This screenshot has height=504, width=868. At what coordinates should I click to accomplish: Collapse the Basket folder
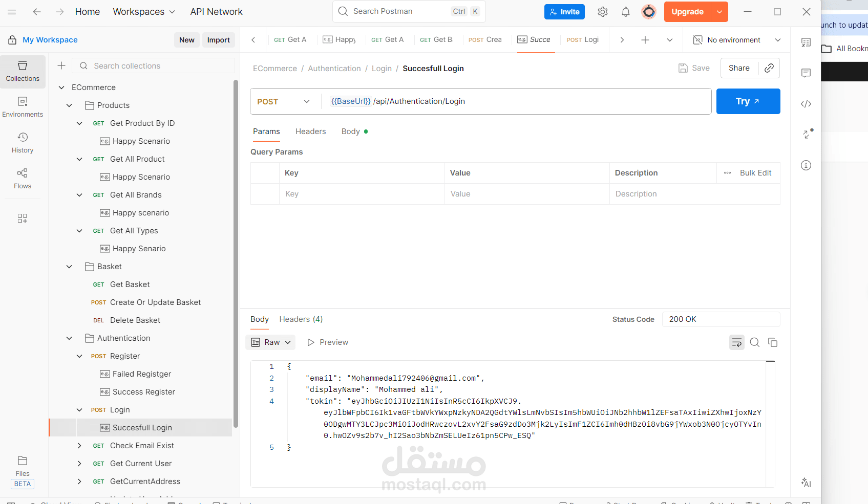(x=69, y=267)
